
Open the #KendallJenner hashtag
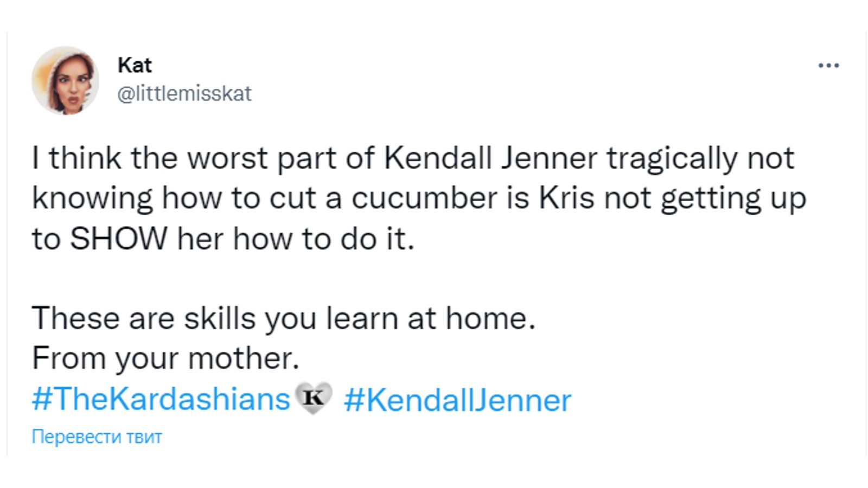(x=457, y=401)
